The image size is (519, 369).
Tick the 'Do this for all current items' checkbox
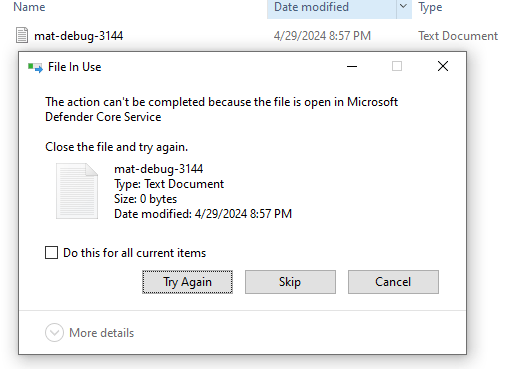tap(51, 253)
